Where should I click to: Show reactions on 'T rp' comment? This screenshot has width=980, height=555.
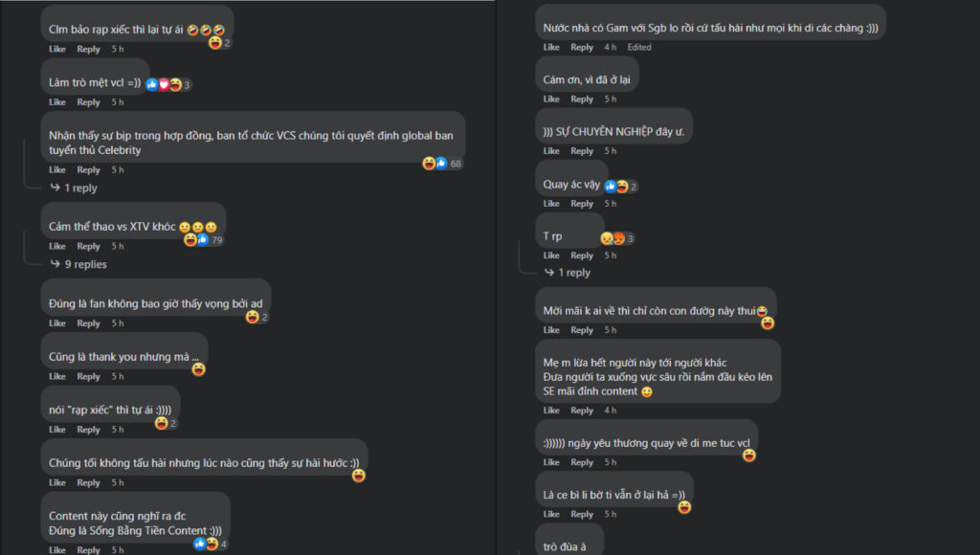coord(616,238)
